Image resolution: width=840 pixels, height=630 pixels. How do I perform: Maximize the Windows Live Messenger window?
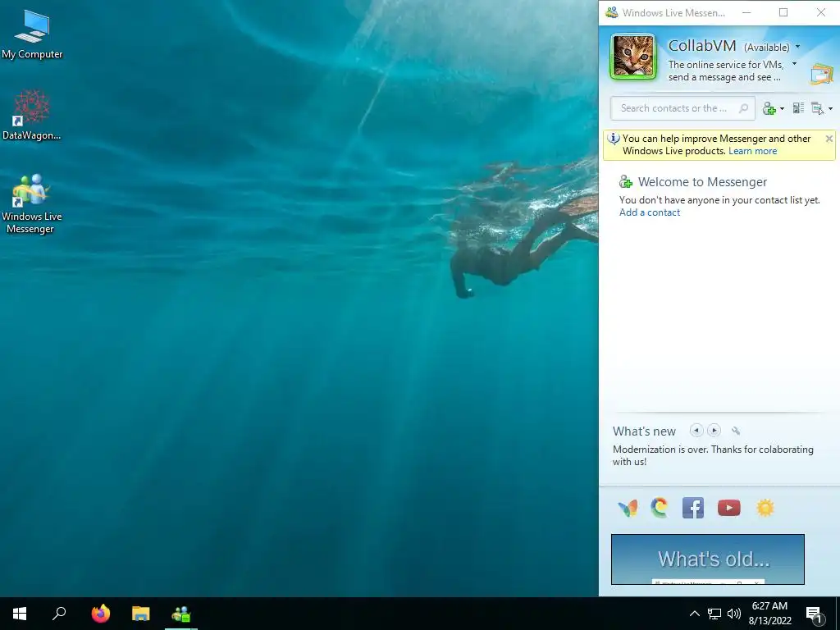(x=783, y=12)
